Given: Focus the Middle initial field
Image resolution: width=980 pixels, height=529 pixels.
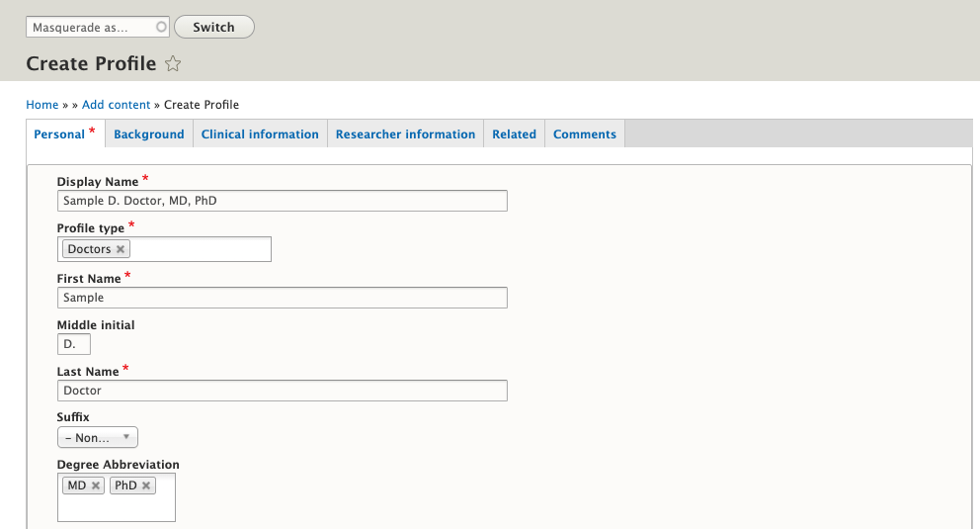Looking at the screenshot, I should pos(74,344).
